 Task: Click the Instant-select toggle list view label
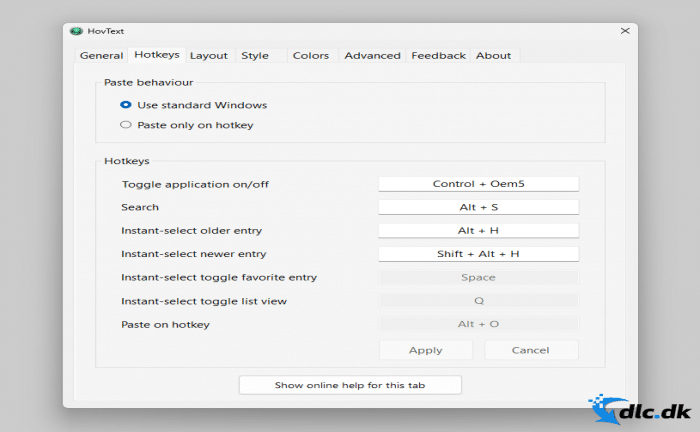point(204,301)
